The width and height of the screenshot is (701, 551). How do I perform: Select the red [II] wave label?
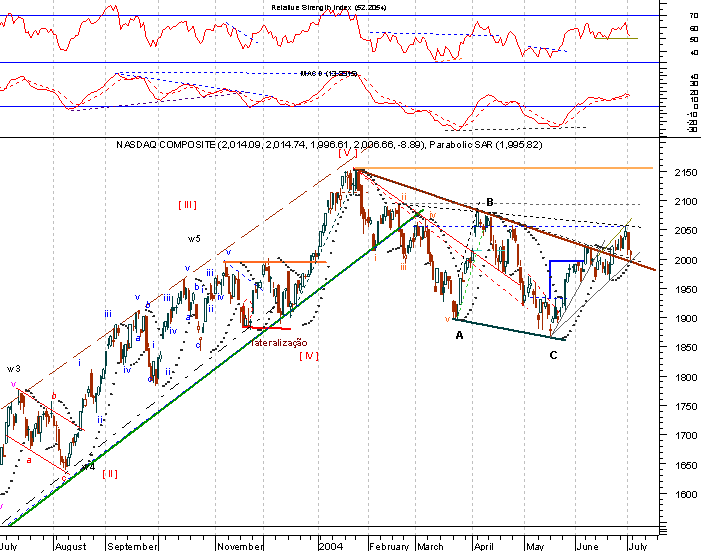[110, 474]
